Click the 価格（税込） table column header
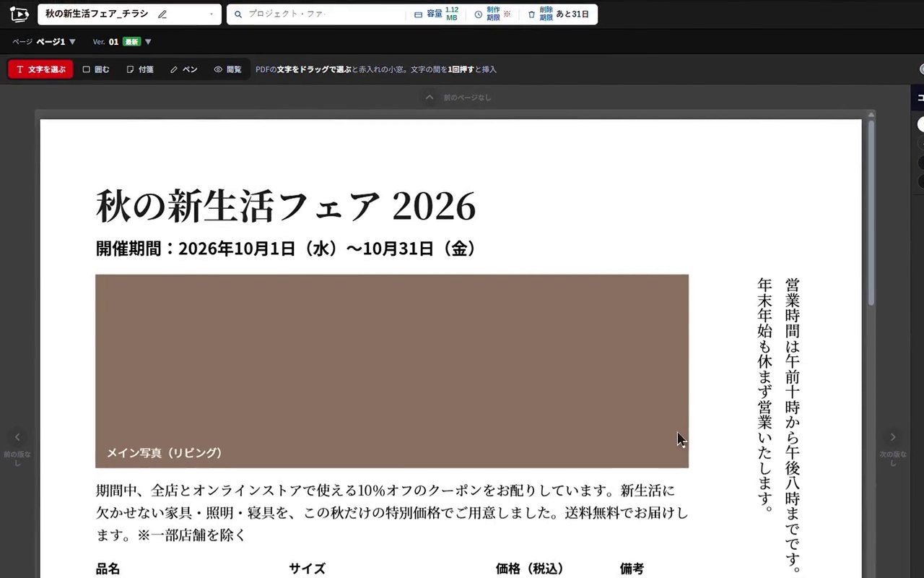924x578 pixels. point(529,569)
